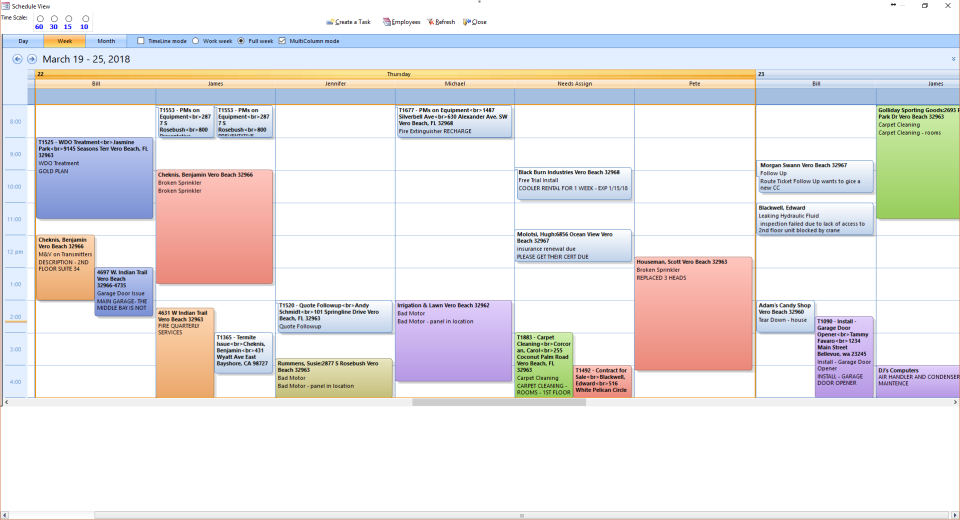Open T1883 Carpet Cleaning green appointment
The image size is (960, 520).
[x=544, y=365]
